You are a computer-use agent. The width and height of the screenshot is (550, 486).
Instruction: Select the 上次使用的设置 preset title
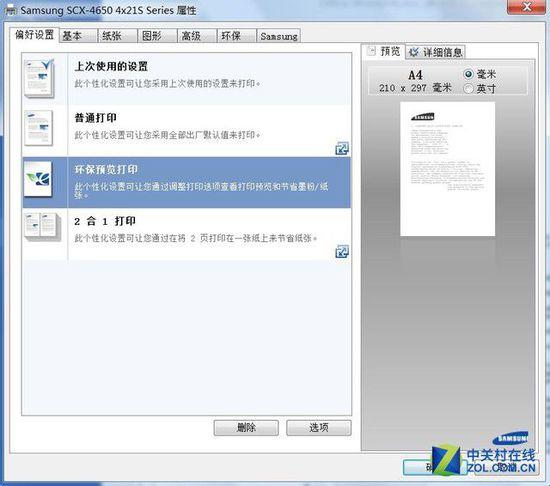pyautogui.click(x=111, y=66)
